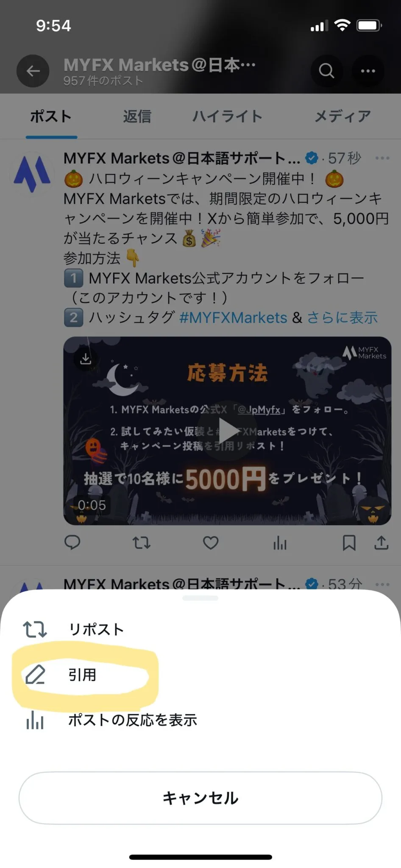Open the #MYFXMarkets hashtag link
The image size is (401, 868).
[233, 317]
